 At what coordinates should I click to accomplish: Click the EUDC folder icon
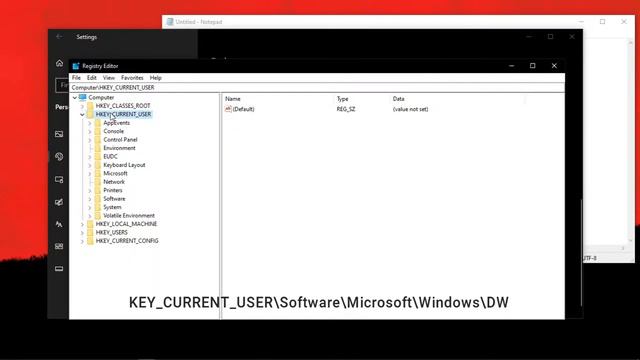tap(98, 156)
